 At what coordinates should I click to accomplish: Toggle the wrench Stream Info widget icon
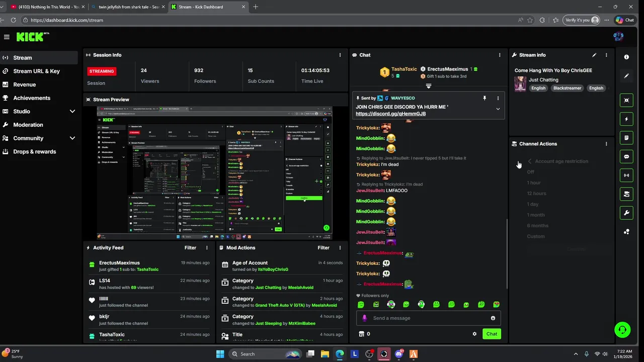(x=626, y=213)
